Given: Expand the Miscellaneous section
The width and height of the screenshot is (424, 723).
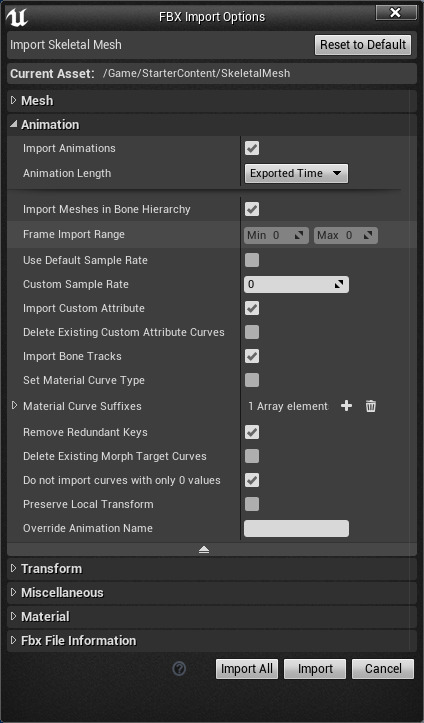Looking at the screenshot, I should click(13, 592).
